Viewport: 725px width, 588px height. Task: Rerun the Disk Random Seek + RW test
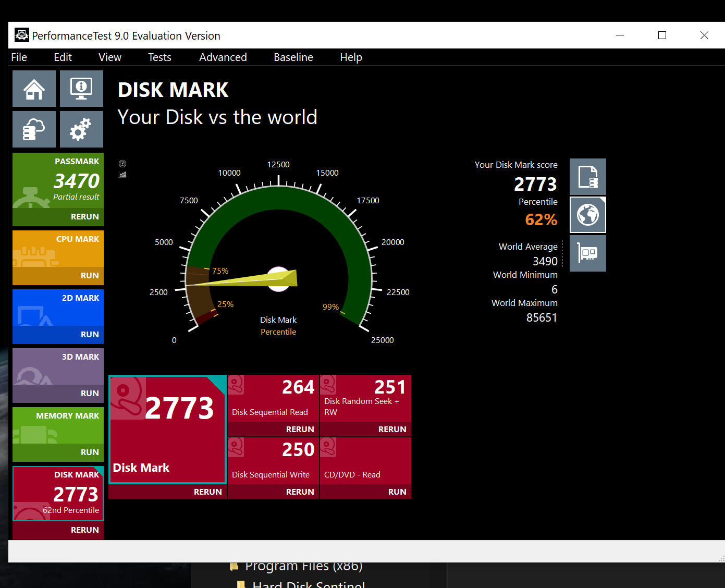[365, 429]
